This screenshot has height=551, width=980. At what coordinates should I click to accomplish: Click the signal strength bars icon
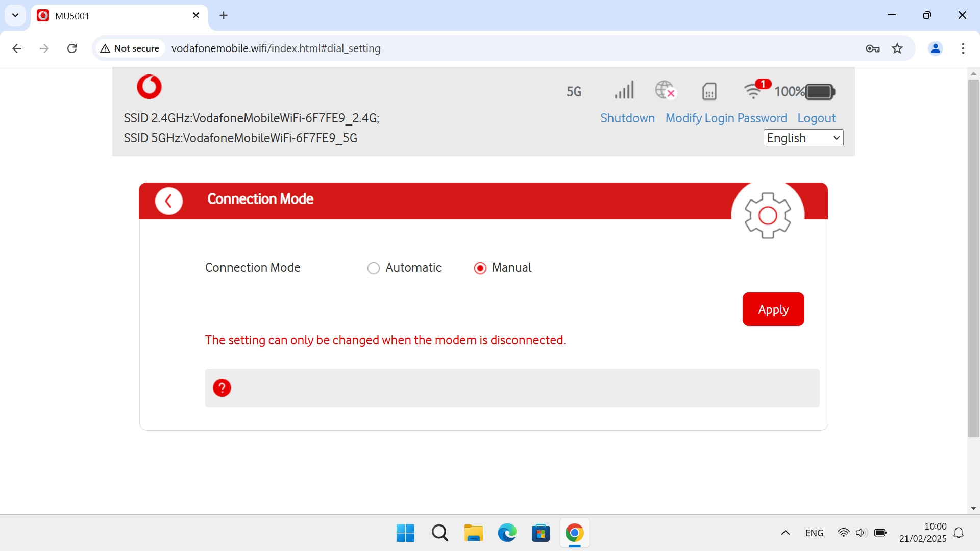624,91
